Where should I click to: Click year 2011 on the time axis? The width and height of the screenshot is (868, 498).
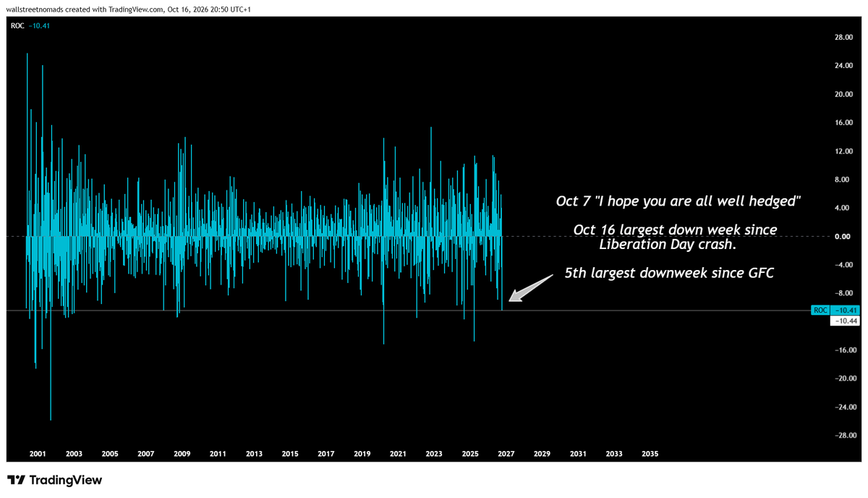tap(218, 454)
